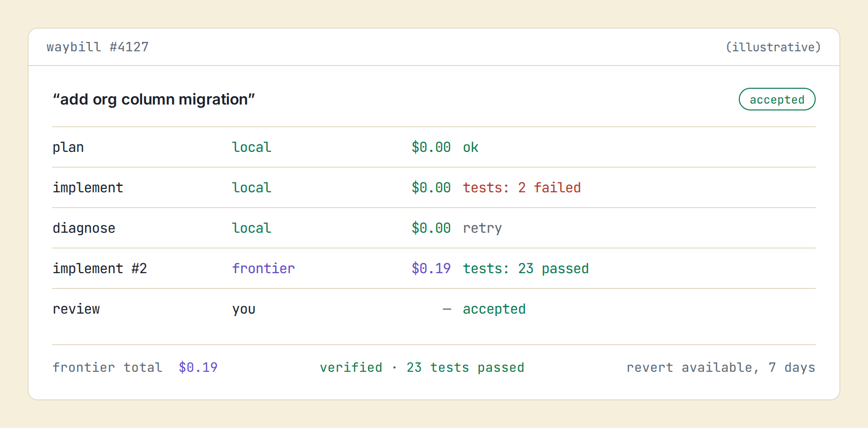Click the dash in the review row

pyautogui.click(x=447, y=309)
